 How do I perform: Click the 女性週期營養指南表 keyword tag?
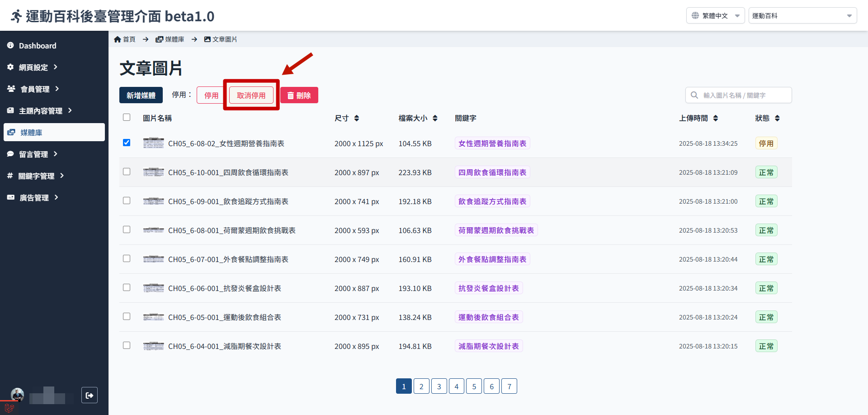(x=492, y=143)
